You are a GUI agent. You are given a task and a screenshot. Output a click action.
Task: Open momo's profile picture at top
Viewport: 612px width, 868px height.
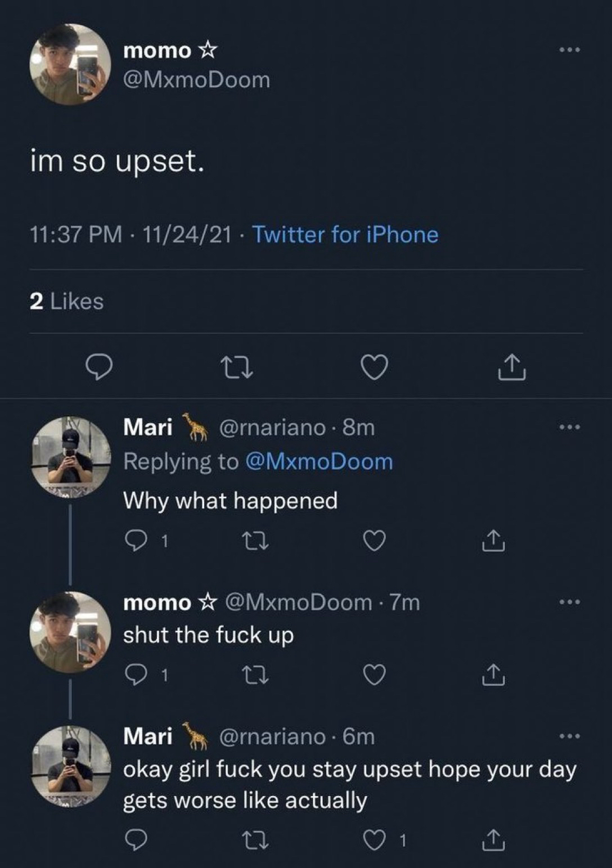pos(70,65)
